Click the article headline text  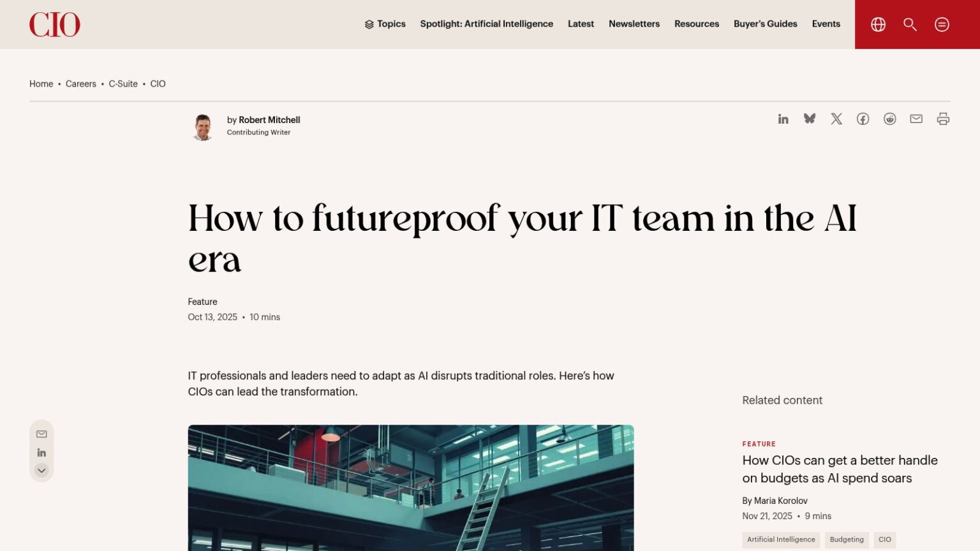(x=522, y=239)
